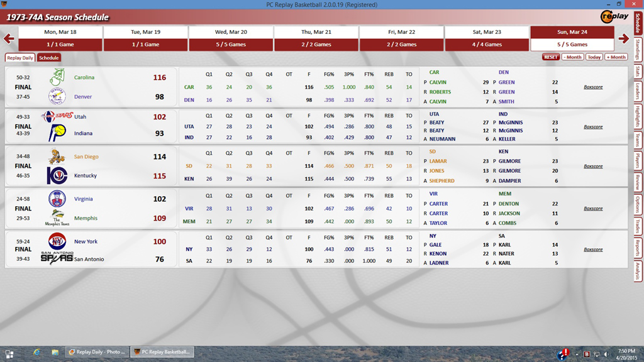Open Internet Explorer from the taskbar

[37, 352]
